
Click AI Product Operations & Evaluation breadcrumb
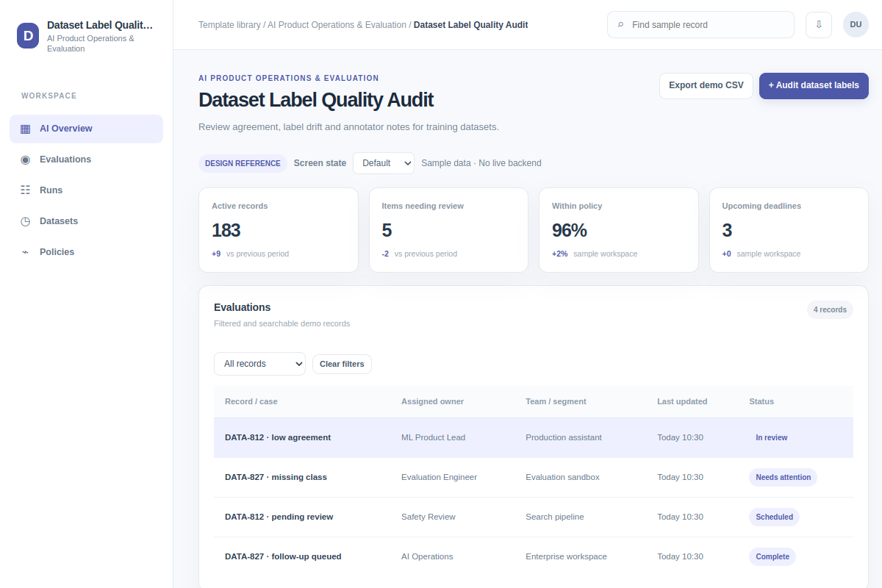337,25
